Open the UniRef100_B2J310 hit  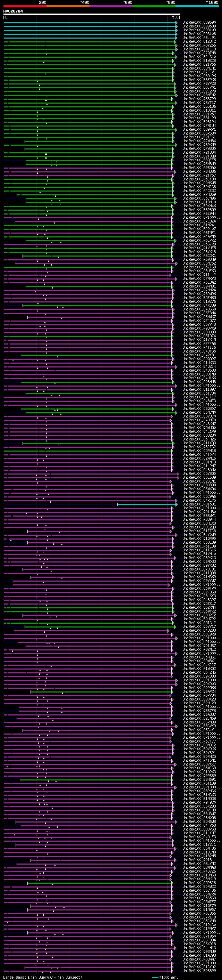tap(199, 57)
